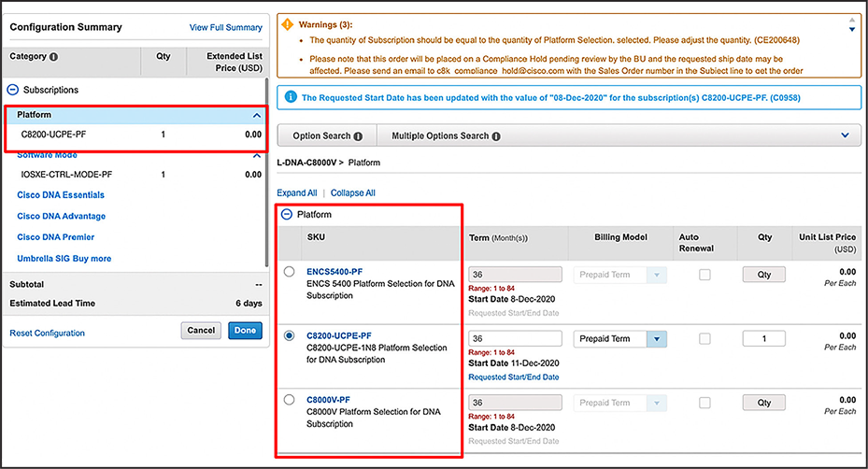Image resolution: width=868 pixels, height=469 pixels.
Task: Click the Term field for ENCS5400-PF
Action: point(516,274)
